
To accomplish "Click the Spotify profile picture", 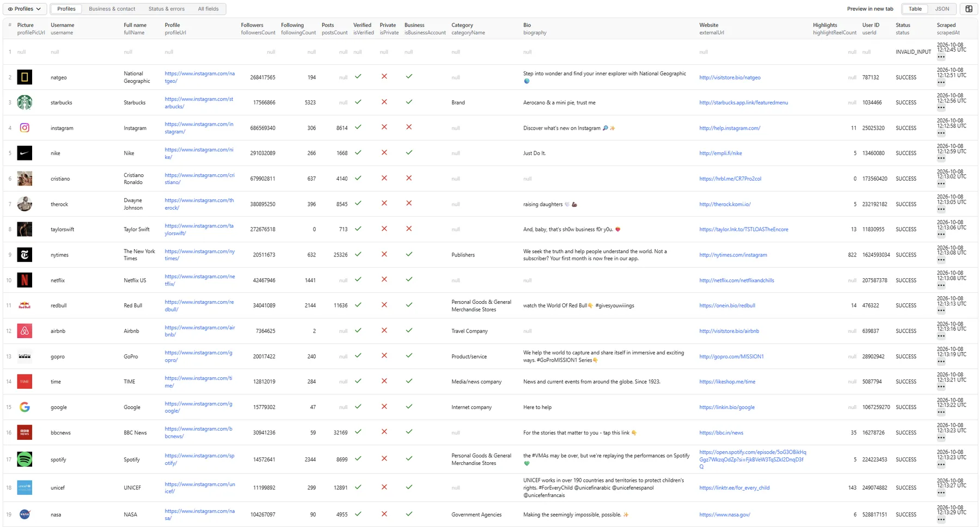I will [x=24, y=459].
